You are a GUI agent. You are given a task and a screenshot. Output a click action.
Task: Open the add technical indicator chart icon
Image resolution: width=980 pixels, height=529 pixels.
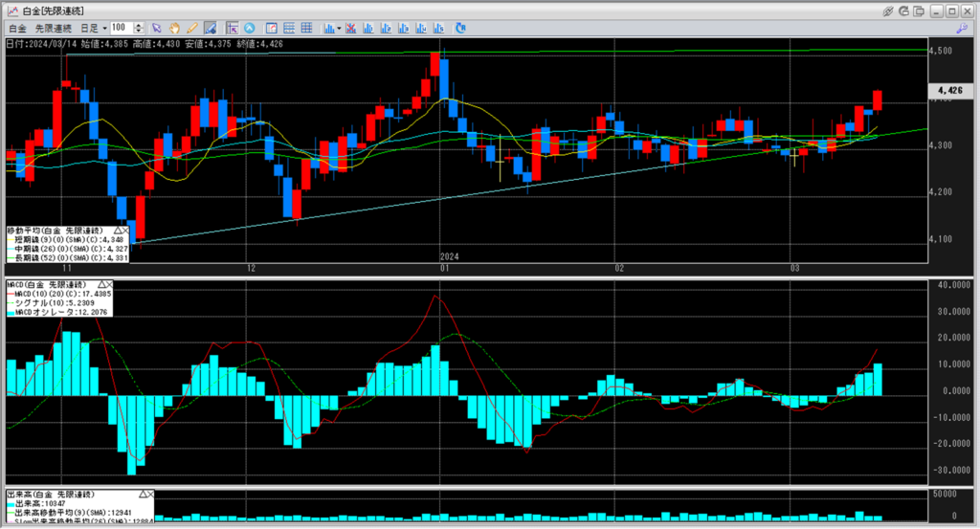(x=329, y=28)
